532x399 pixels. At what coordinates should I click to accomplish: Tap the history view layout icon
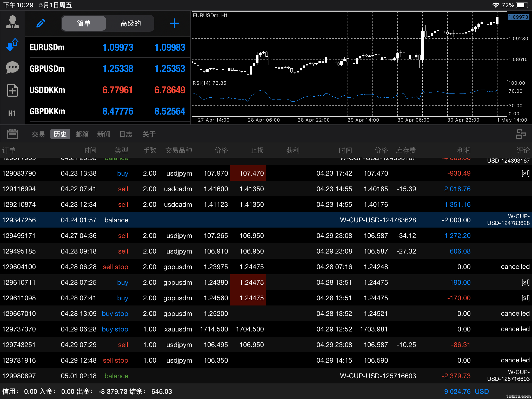click(521, 134)
